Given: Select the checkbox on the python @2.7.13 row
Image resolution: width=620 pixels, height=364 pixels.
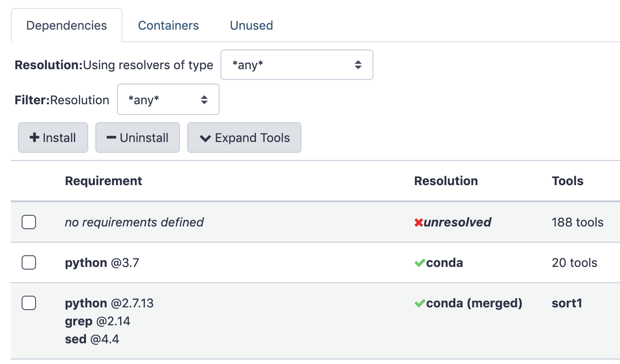Looking at the screenshot, I should point(28,303).
